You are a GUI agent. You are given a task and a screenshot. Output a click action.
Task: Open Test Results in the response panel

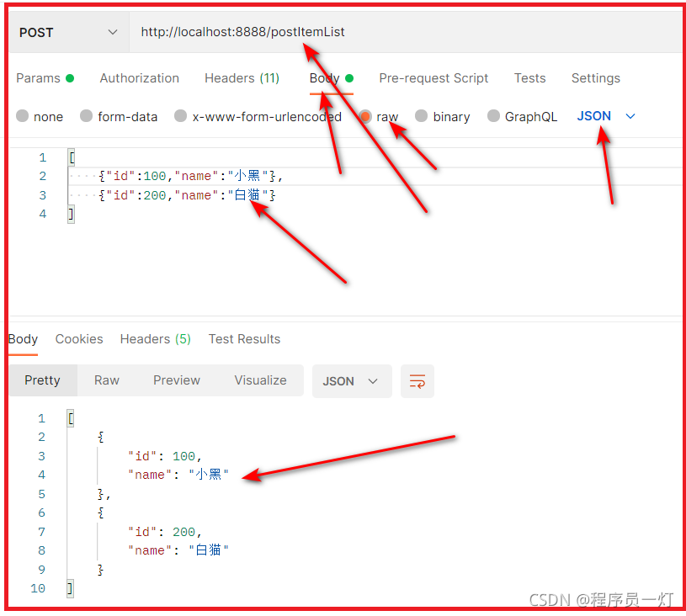(x=244, y=339)
